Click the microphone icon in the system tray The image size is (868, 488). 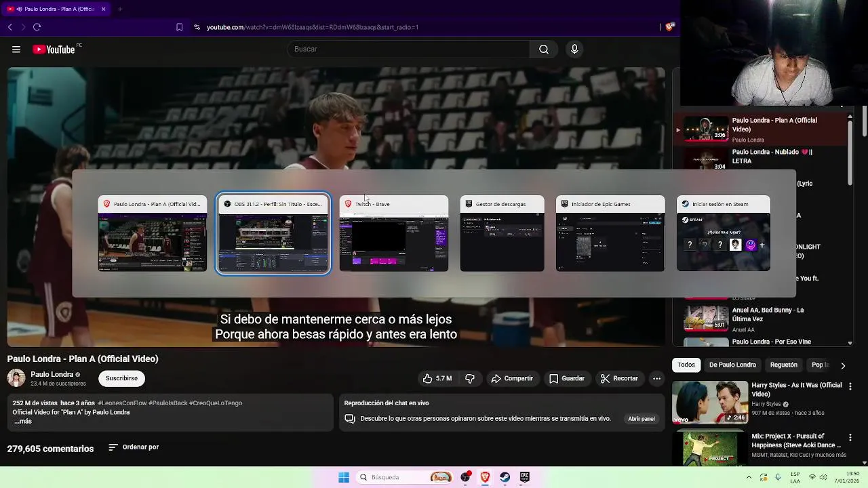click(778, 477)
